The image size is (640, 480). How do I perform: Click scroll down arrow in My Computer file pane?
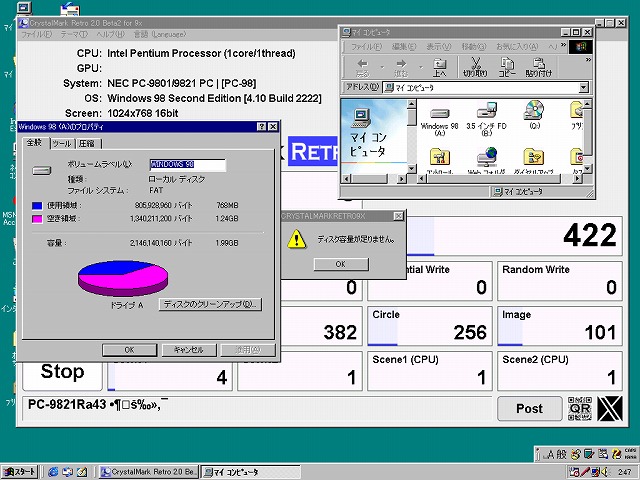pyautogui.click(x=587, y=169)
